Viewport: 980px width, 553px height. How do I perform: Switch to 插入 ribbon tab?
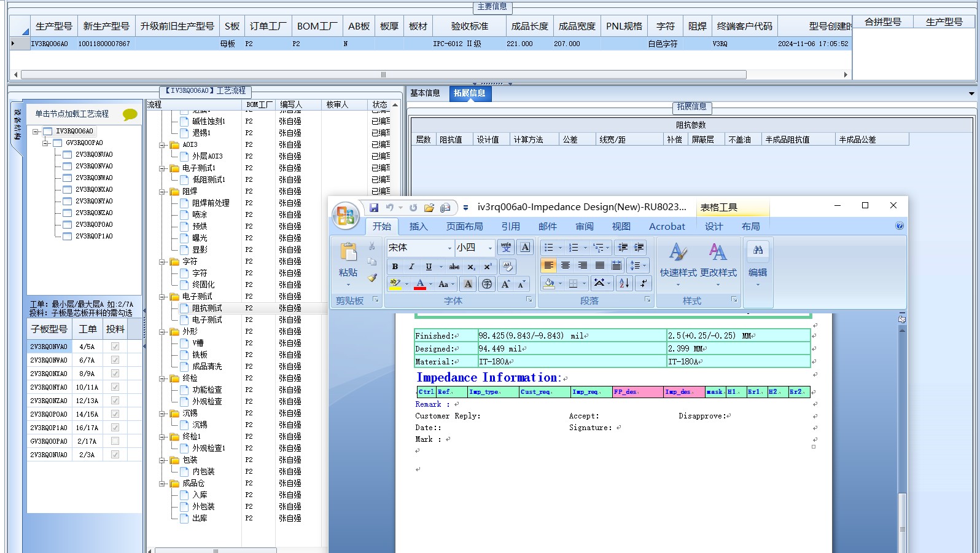(x=418, y=227)
